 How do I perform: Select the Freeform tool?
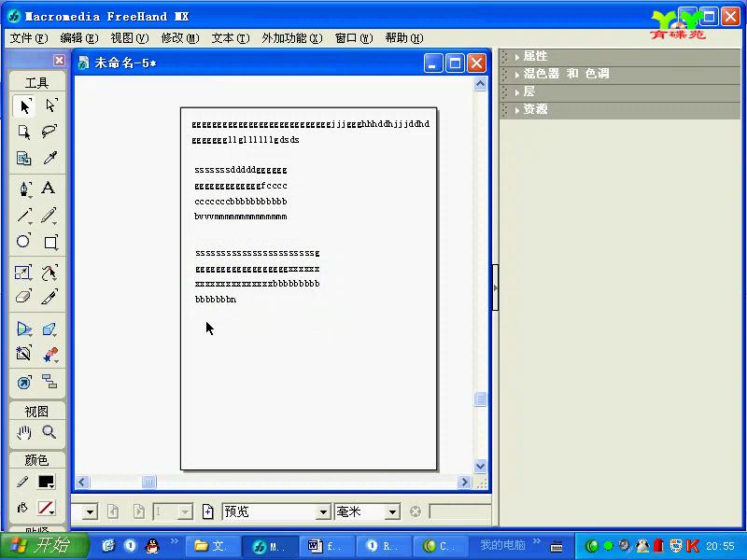point(49,273)
